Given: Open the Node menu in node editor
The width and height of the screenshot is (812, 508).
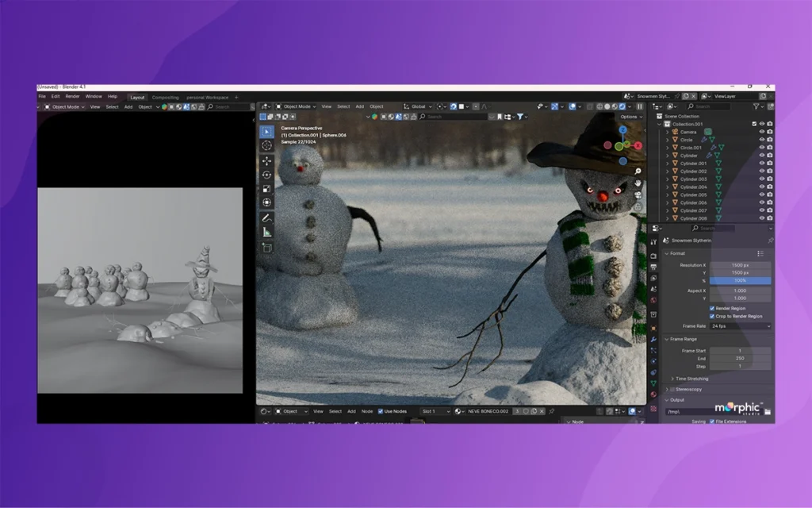Looking at the screenshot, I should 367,411.
